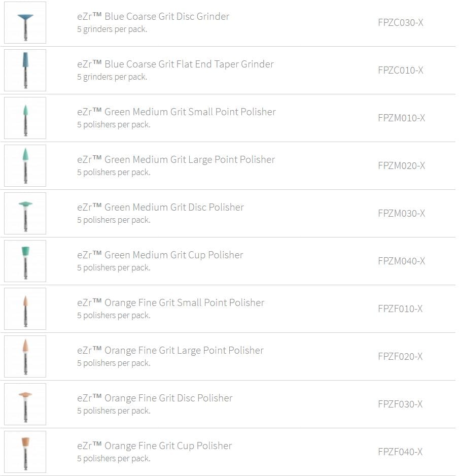The width and height of the screenshot is (459, 476).
Task: Click the Green Cup Polisher thumbnail
Action: (25, 261)
